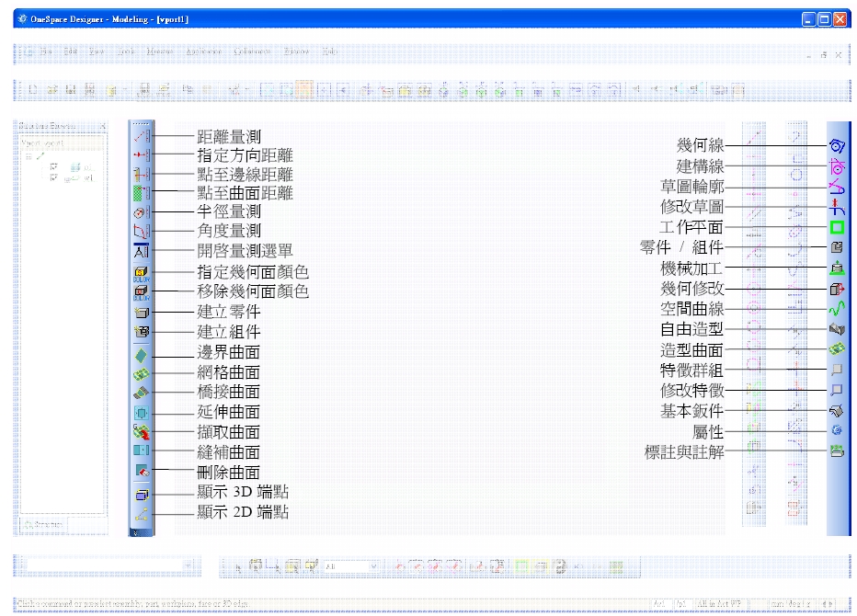Choose the 邊界曲面 boundary surface icon
This screenshot has width=857, height=616.
(141, 356)
